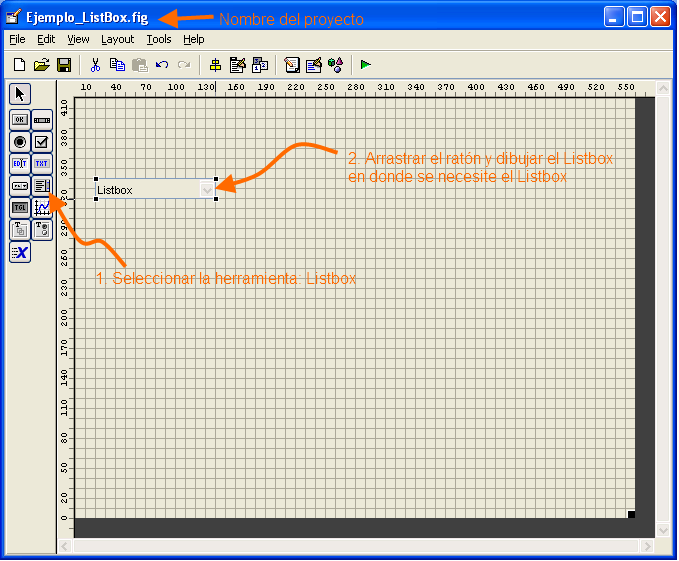679x561 pixels.
Task: Click the dropdown arrow on the Listbox control
Action: pos(207,190)
